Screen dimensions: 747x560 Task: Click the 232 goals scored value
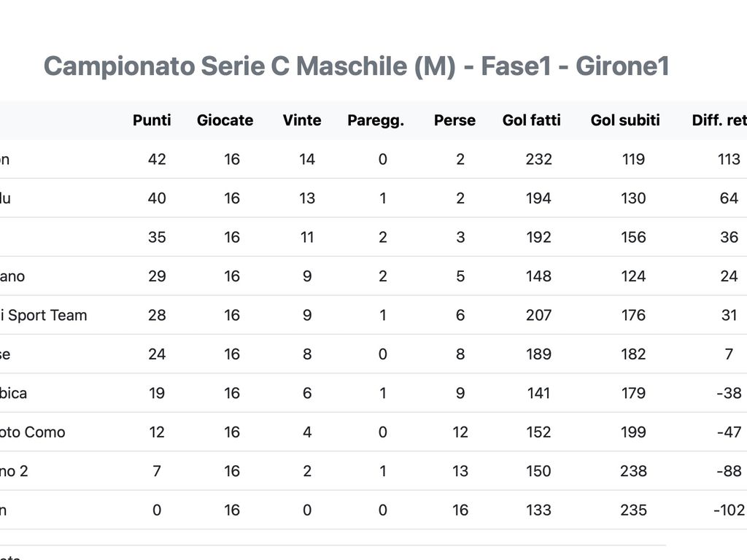(539, 159)
